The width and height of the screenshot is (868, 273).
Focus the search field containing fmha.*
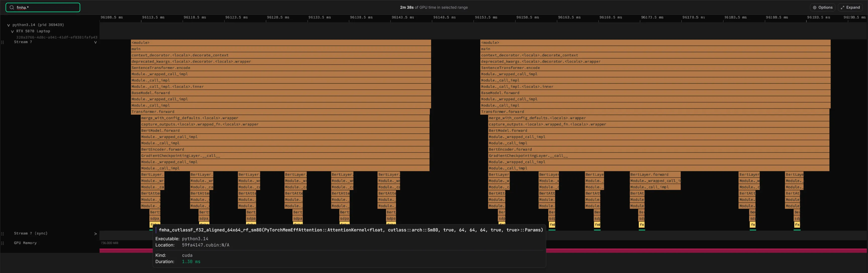pos(43,8)
